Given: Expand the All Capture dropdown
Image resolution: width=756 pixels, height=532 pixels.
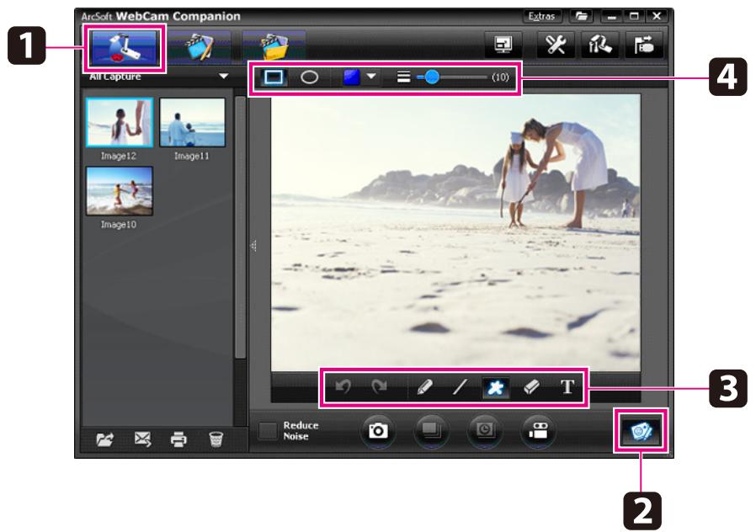Looking at the screenshot, I should click(x=223, y=76).
